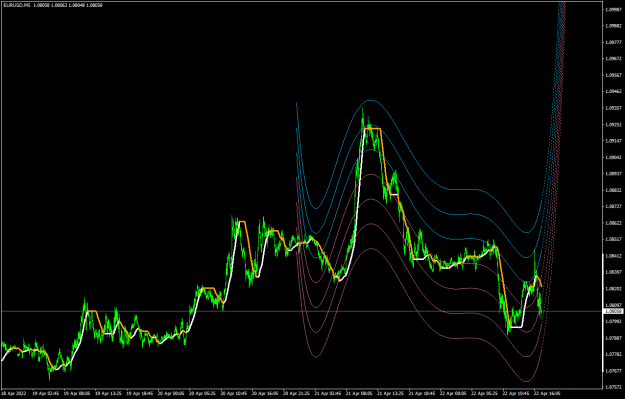Click price scale value 1.08307
625x399 pixels.
[x=613, y=272]
